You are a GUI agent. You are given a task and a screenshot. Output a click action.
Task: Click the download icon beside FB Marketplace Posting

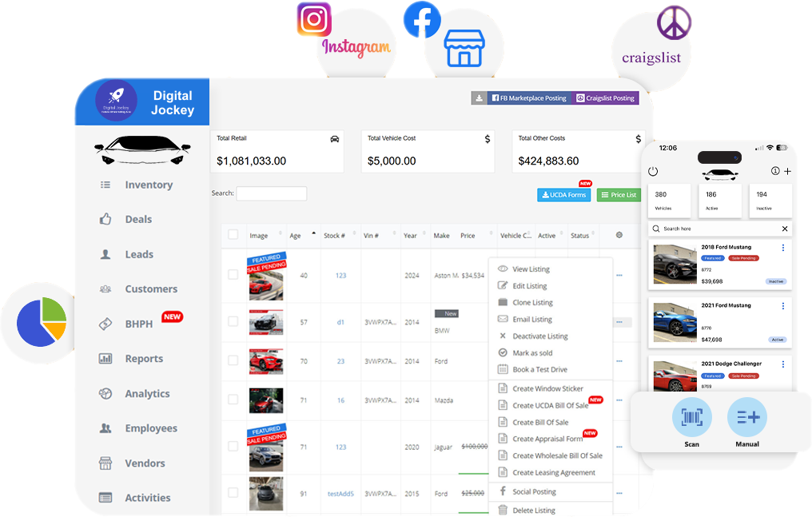(479, 98)
